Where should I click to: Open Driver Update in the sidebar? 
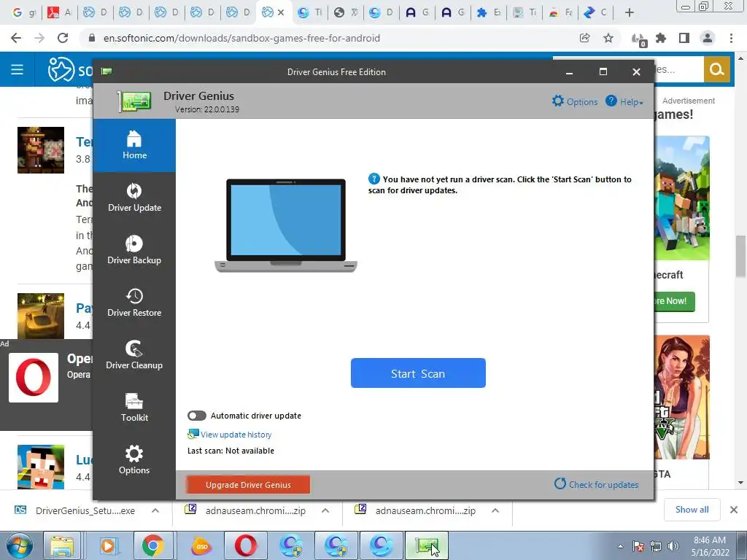134,198
